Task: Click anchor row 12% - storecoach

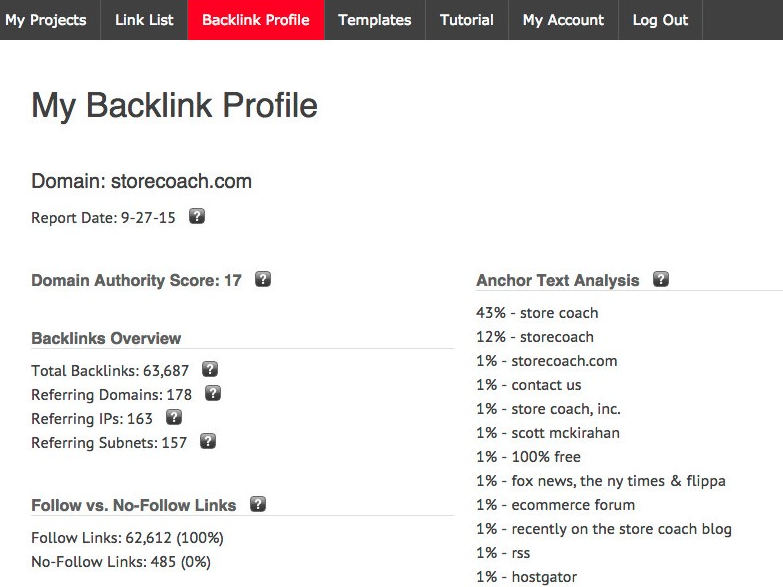Action: pyautogui.click(x=535, y=337)
